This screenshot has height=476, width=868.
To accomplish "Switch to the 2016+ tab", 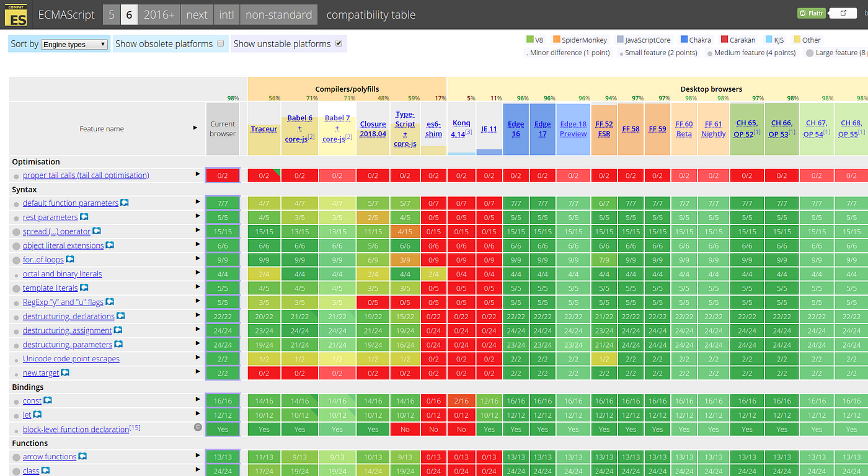I will 159,15.
